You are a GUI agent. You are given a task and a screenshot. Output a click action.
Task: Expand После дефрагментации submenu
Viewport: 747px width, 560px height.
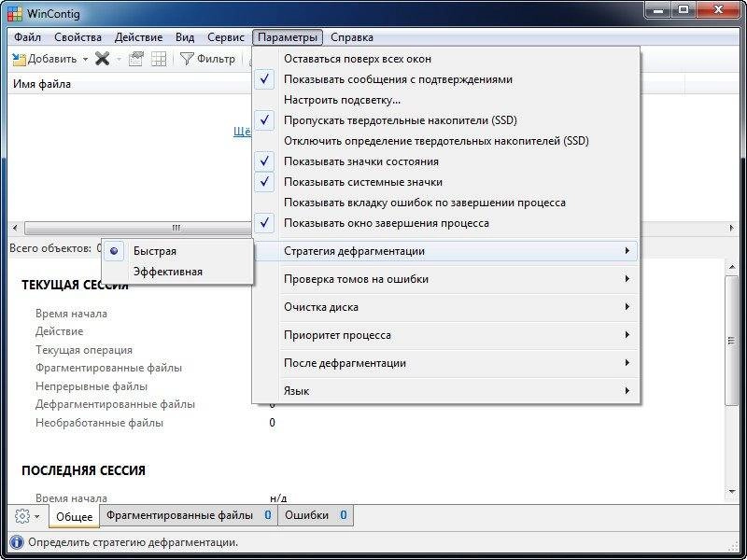[x=446, y=363]
